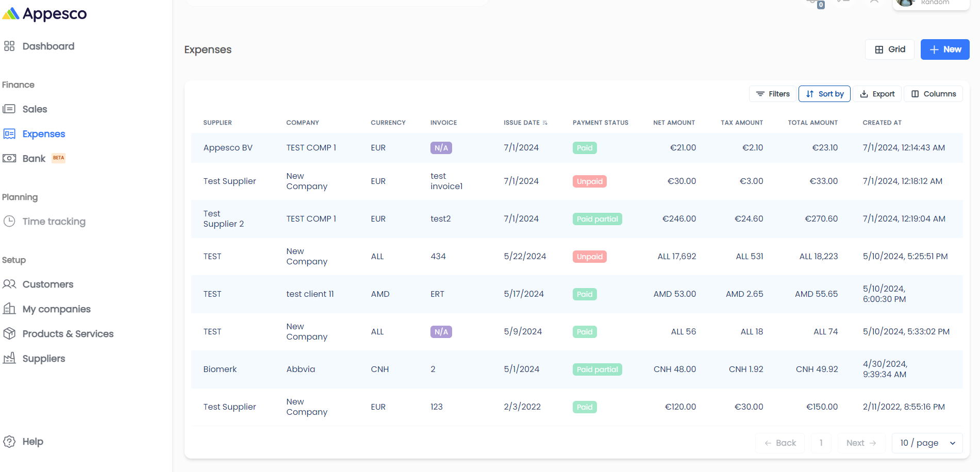This screenshot has height=472, width=980.
Task: Toggle Sort by panel
Action: click(x=824, y=94)
